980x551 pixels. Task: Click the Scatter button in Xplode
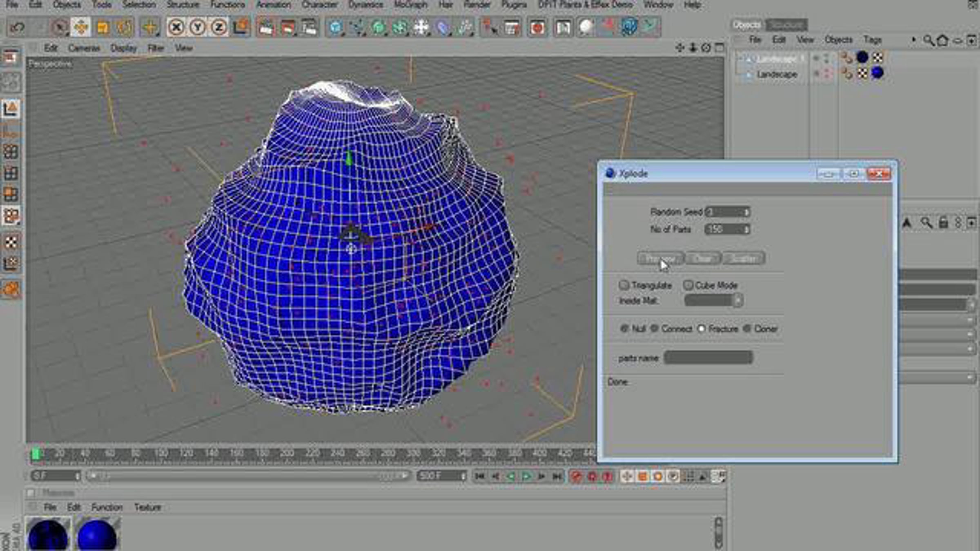744,258
